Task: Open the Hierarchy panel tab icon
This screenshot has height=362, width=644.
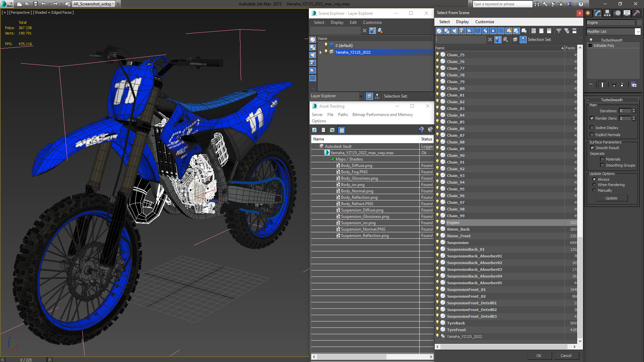Action: 607,13
